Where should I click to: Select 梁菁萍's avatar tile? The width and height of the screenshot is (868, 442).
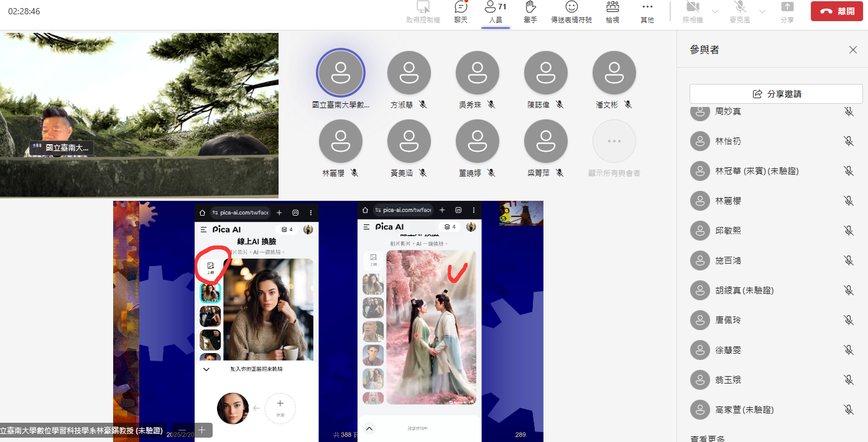(x=546, y=141)
